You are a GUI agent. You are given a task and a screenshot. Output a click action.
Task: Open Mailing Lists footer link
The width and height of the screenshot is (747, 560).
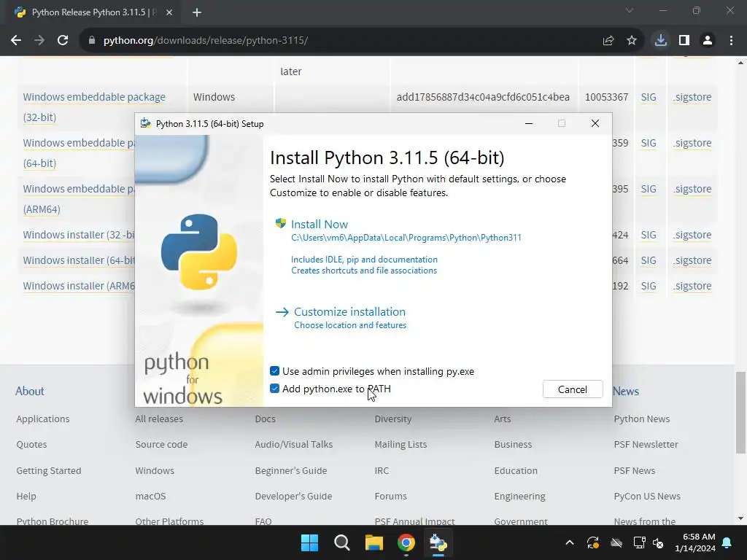pos(400,444)
